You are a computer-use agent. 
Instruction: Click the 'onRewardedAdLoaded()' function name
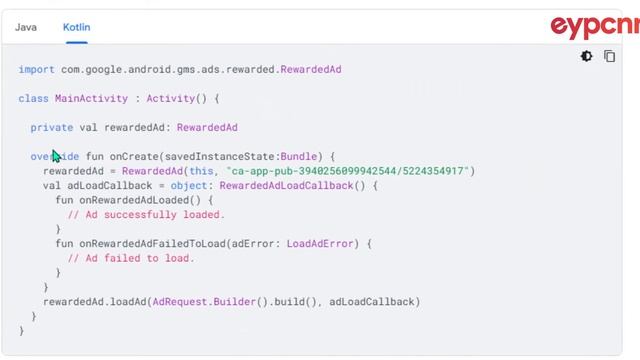tap(140, 200)
